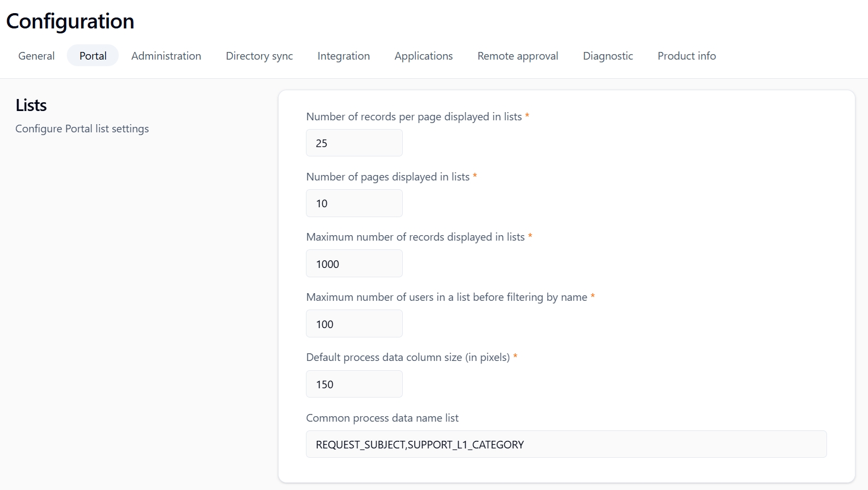868x490 pixels.
Task: Click the Configuration page heading
Action: (70, 21)
